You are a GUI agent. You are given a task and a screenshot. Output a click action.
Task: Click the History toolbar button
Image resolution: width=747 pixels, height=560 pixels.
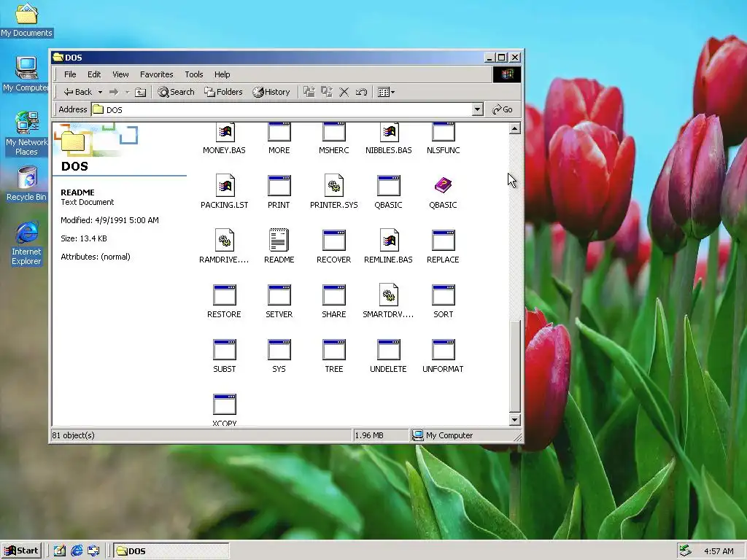pos(271,92)
